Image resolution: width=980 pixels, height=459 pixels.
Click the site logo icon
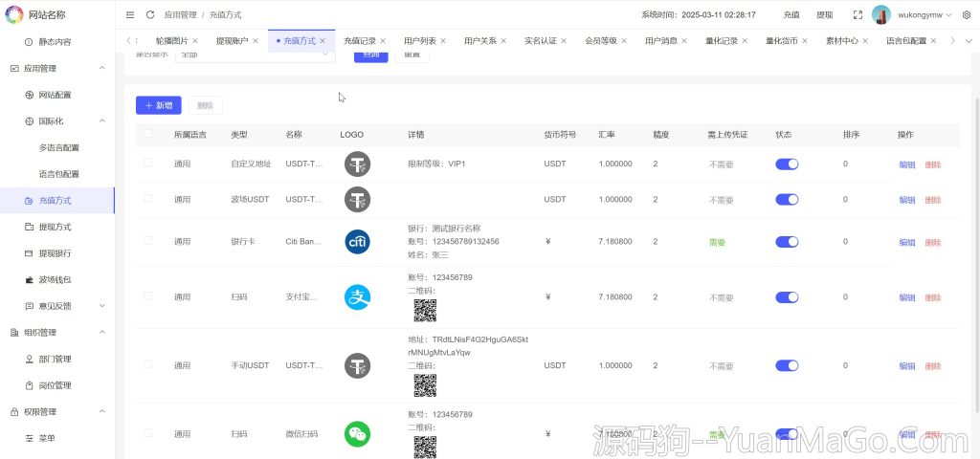14,14
